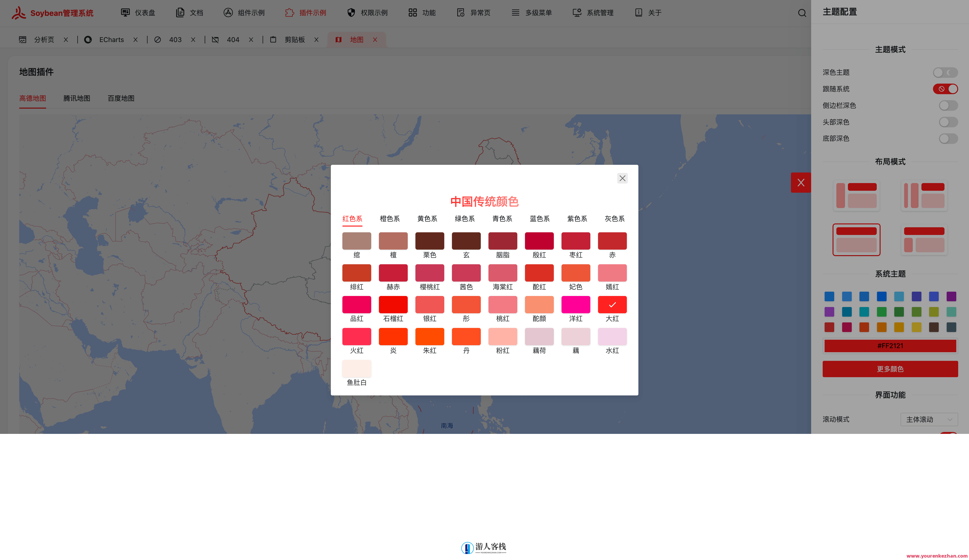Switch to the 蓝色系 color tab
Screen dimensions: 969x560
click(x=539, y=219)
